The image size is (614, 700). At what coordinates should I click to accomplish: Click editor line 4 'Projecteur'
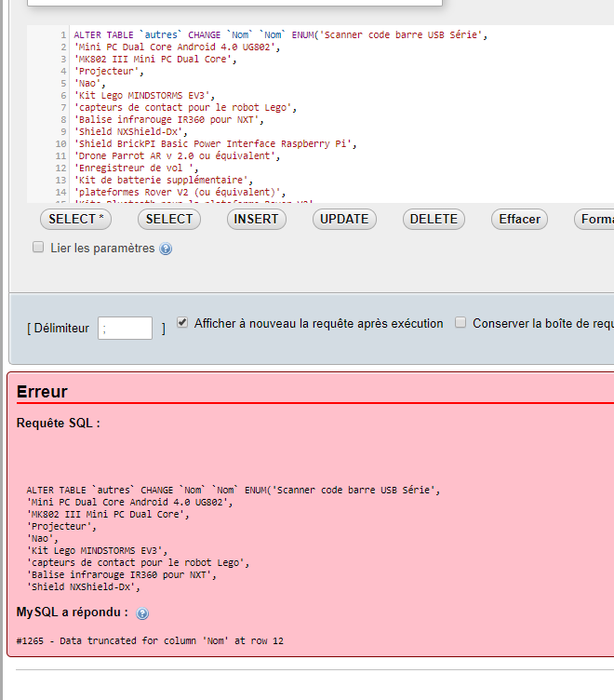point(109,71)
